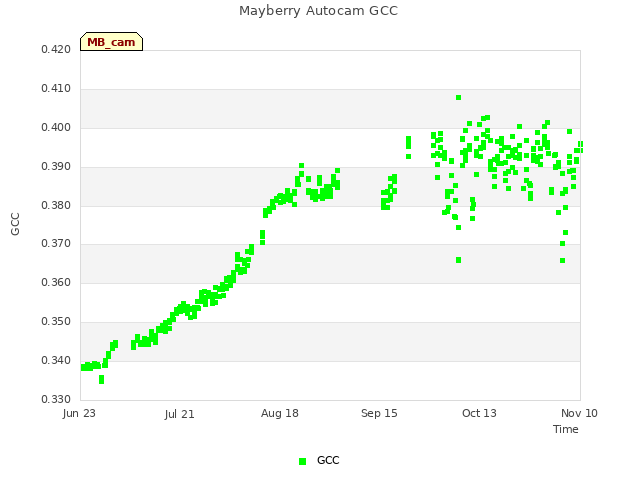Select the highest data point near 0.408
This screenshot has width=640, height=480.
pyautogui.click(x=458, y=98)
